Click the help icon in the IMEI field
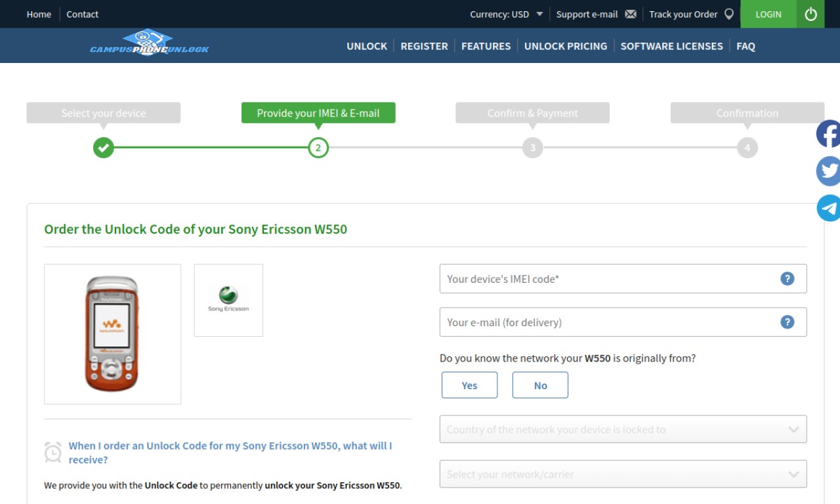The width and height of the screenshot is (840, 504). pos(787,278)
